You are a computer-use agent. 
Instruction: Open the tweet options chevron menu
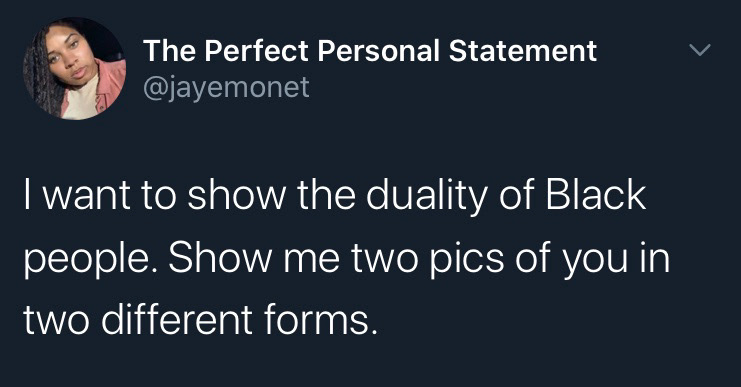pyautogui.click(x=700, y=50)
